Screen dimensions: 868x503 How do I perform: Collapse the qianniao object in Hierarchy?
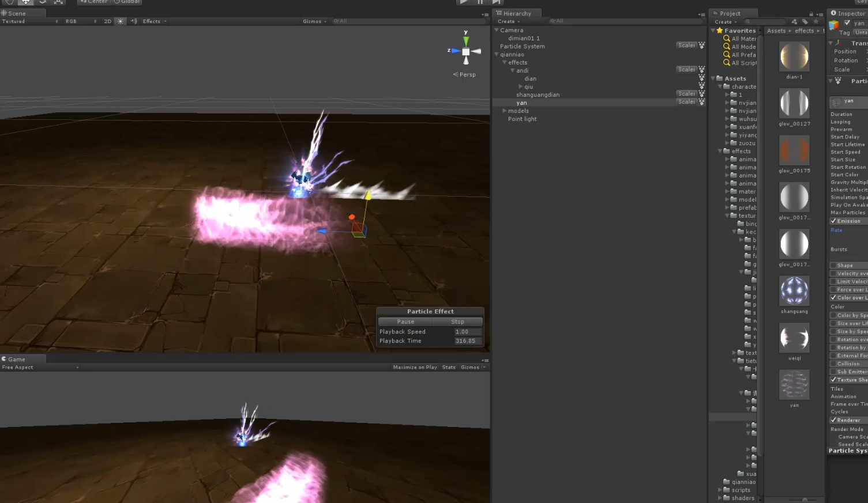click(497, 54)
